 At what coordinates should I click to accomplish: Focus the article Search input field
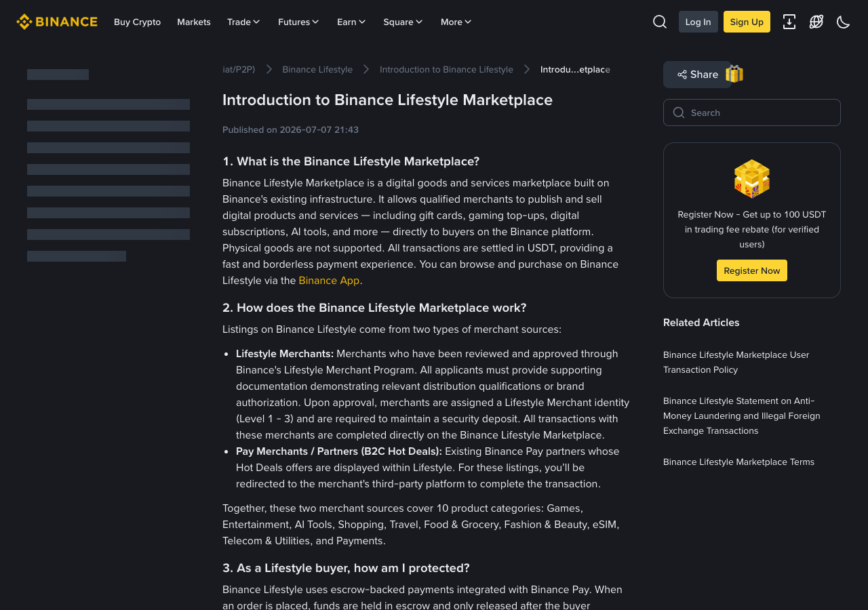coord(752,113)
